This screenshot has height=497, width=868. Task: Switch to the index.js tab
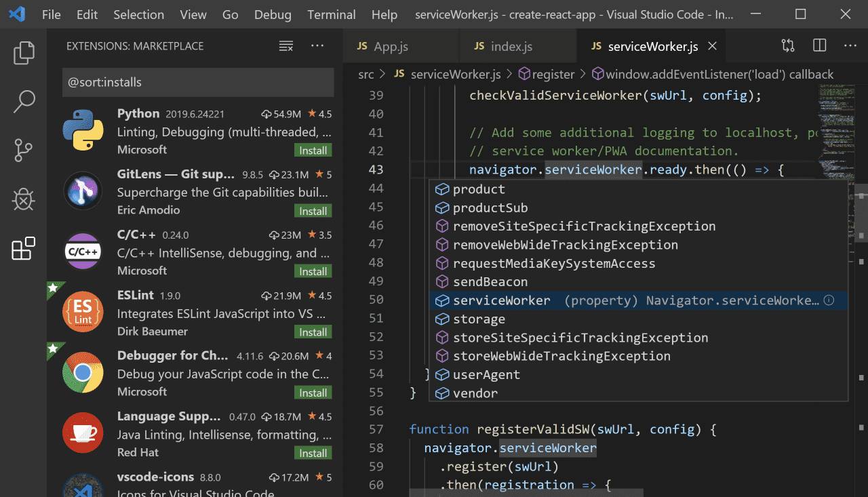[x=517, y=46]
